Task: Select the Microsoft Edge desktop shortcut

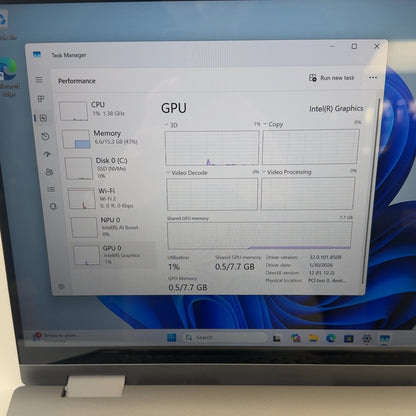Action: 9,77
